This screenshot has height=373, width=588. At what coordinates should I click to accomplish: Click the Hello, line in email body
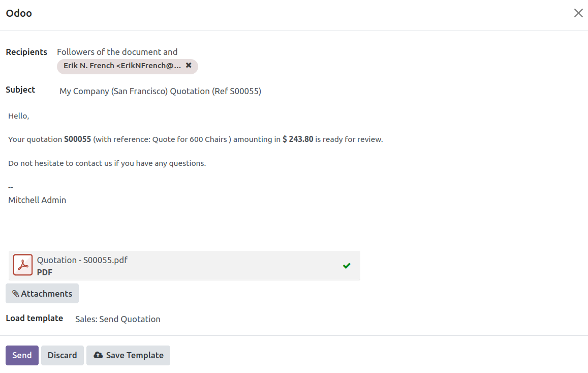coord(19,116)
